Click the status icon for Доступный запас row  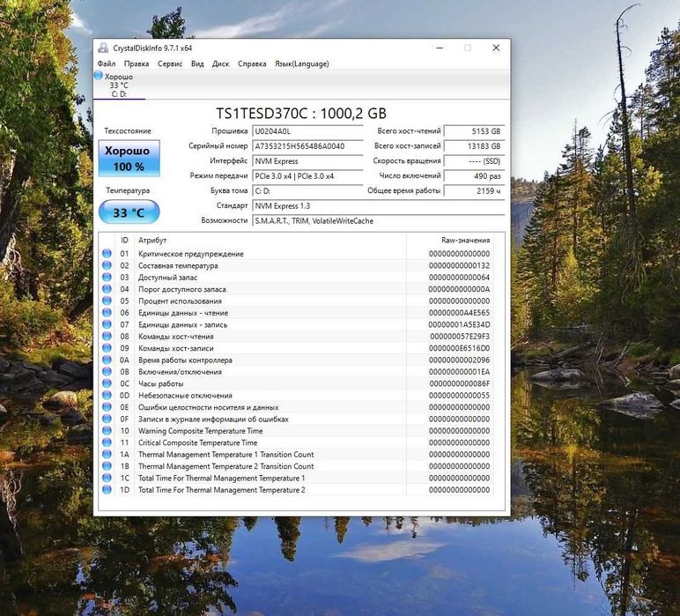pyautogui.click(x=107, y=277)
